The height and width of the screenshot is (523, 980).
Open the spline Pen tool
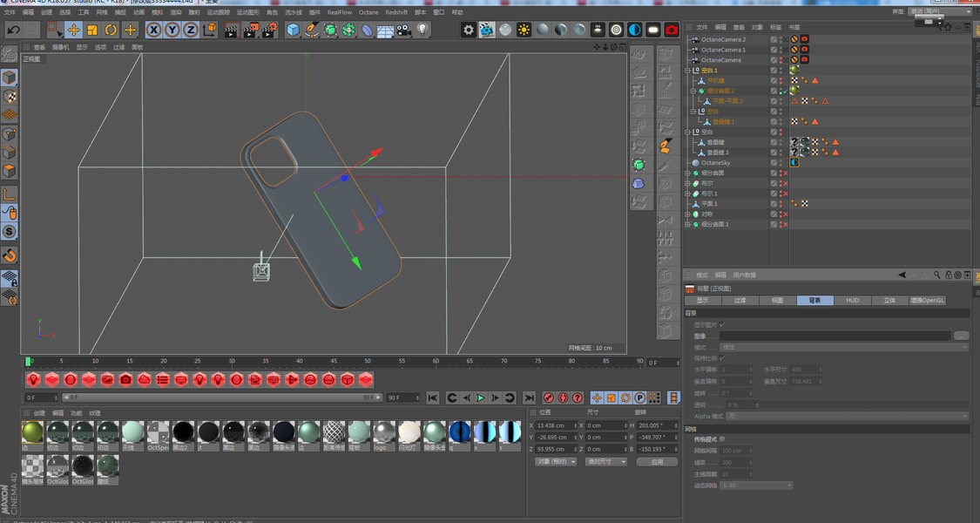(311, 30)
